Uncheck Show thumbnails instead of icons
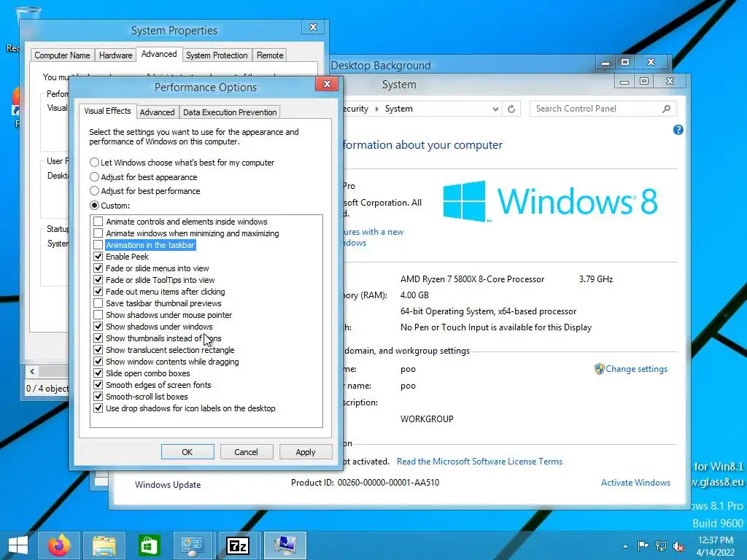Image resolution: width=747 pixels, height=560 pixels. click(x=98, y=338)
